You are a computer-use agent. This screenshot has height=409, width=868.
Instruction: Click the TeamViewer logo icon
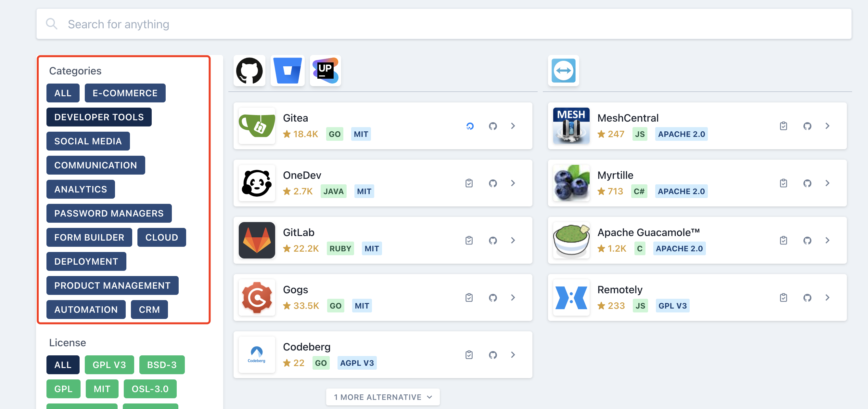point(563,71)
